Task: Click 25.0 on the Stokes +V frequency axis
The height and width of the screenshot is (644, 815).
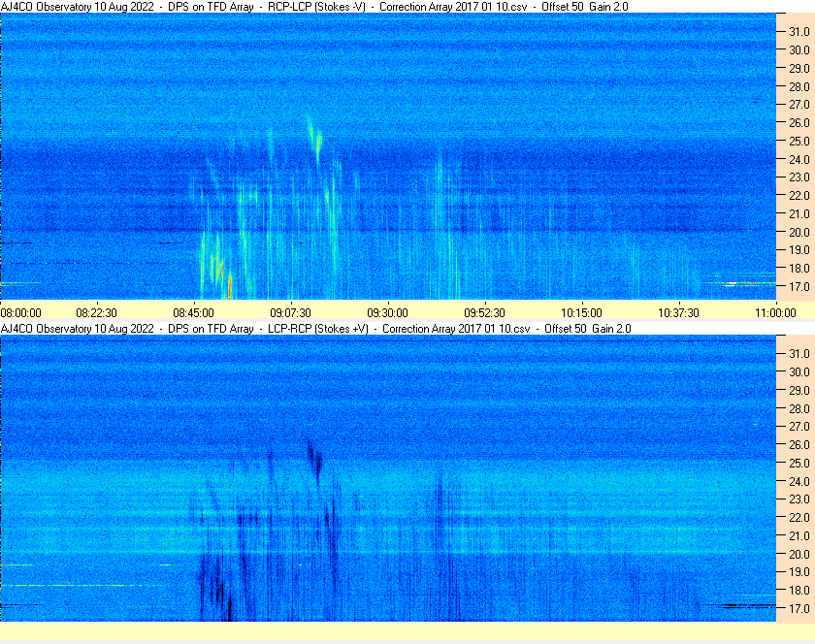Action: coord(799,464)
